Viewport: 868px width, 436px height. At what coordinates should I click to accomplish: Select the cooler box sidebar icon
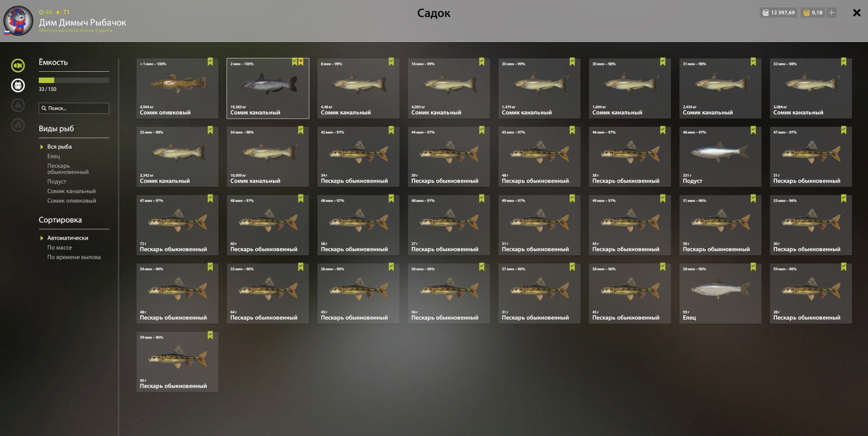18,85
